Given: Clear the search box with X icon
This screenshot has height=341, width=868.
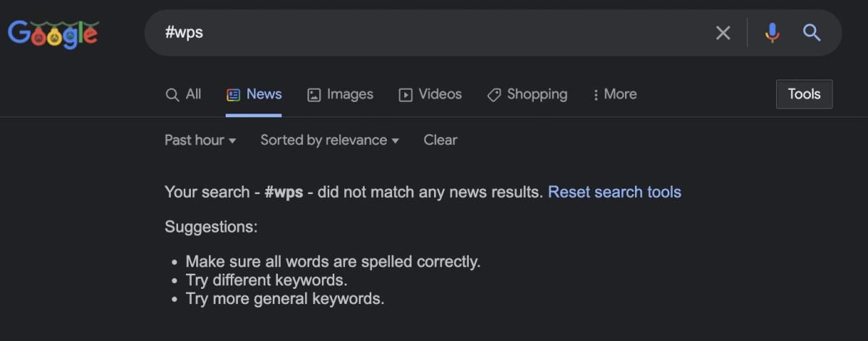Looking at the screenshot, I should pos(723,33).
